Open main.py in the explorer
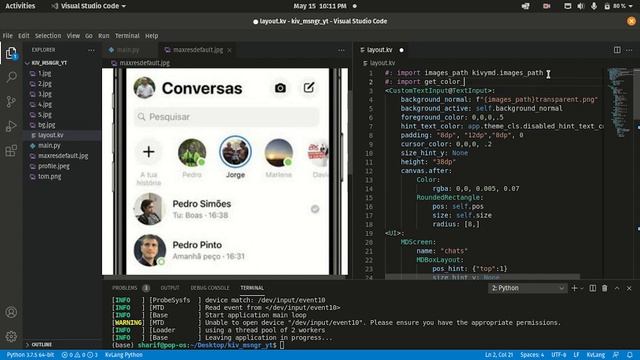640x360 pixels. pos(49,145)
